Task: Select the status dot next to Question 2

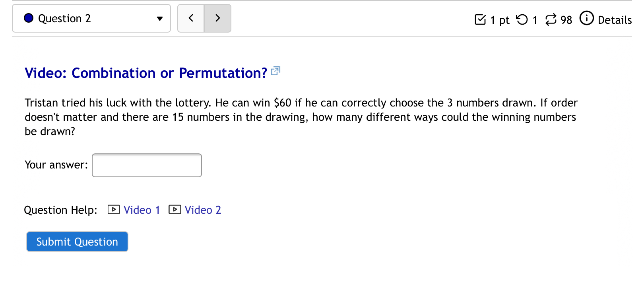Action: coord(28,17)
